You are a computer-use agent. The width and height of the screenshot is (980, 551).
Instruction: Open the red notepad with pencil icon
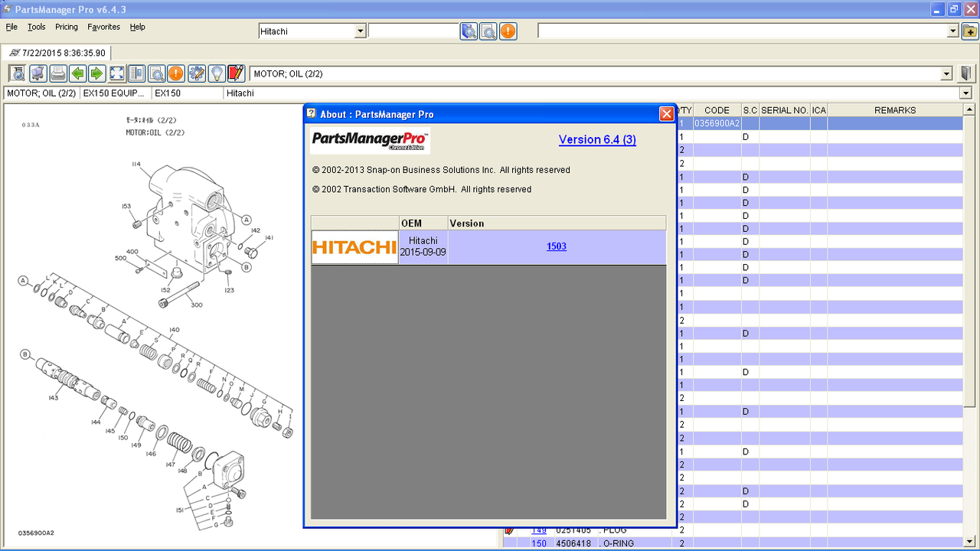point(236,73)
